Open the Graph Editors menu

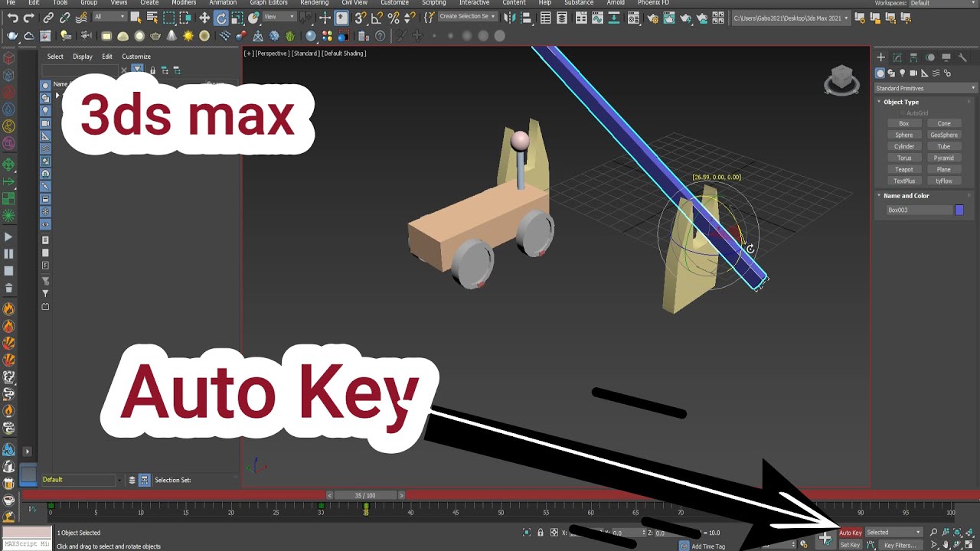[x=268, y=3]
